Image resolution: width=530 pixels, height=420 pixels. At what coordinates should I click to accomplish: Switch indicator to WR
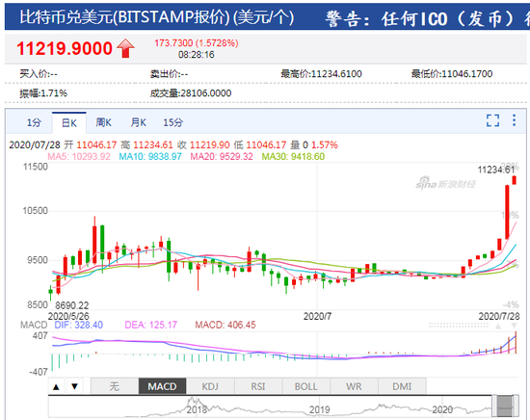pos(354,386)
